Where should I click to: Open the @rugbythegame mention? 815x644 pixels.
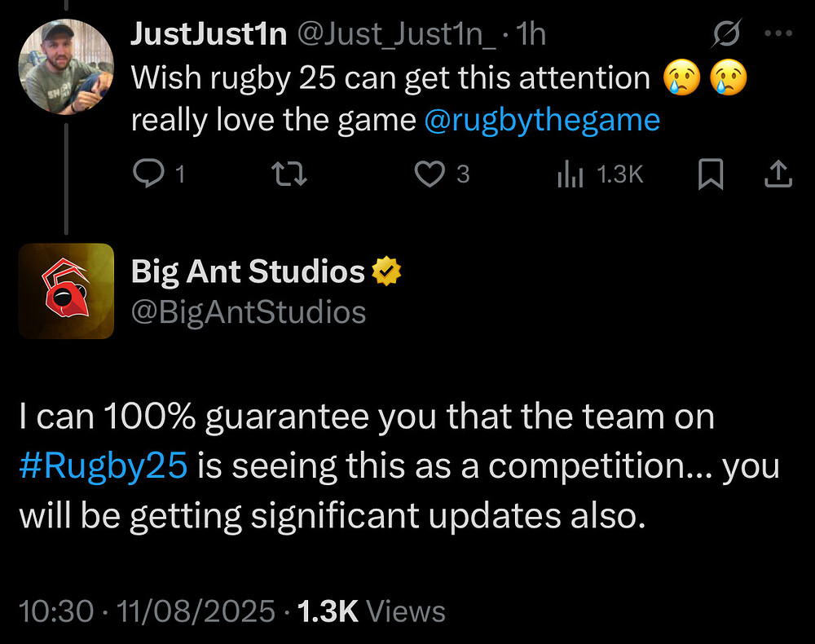tap(542, 120)
